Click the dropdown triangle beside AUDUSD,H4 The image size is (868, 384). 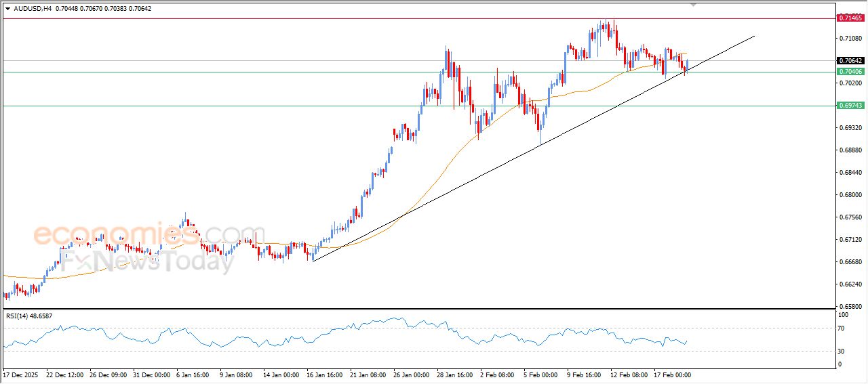[x=7, y=8]
